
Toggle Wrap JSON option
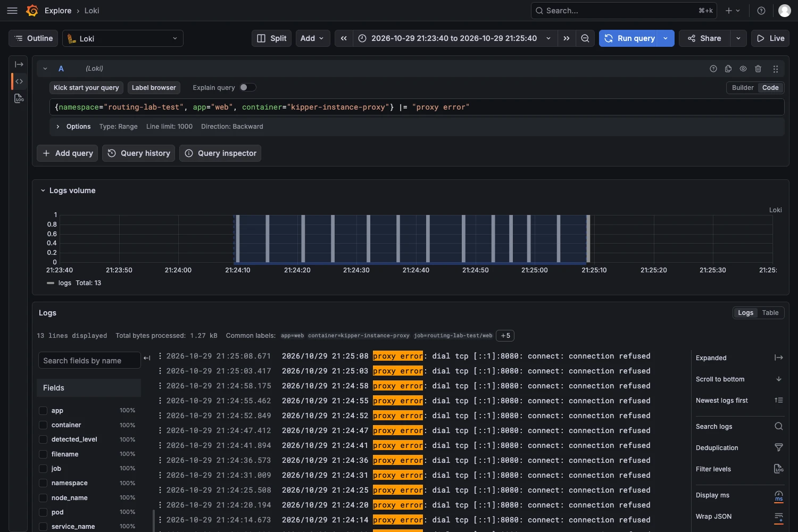739,517
